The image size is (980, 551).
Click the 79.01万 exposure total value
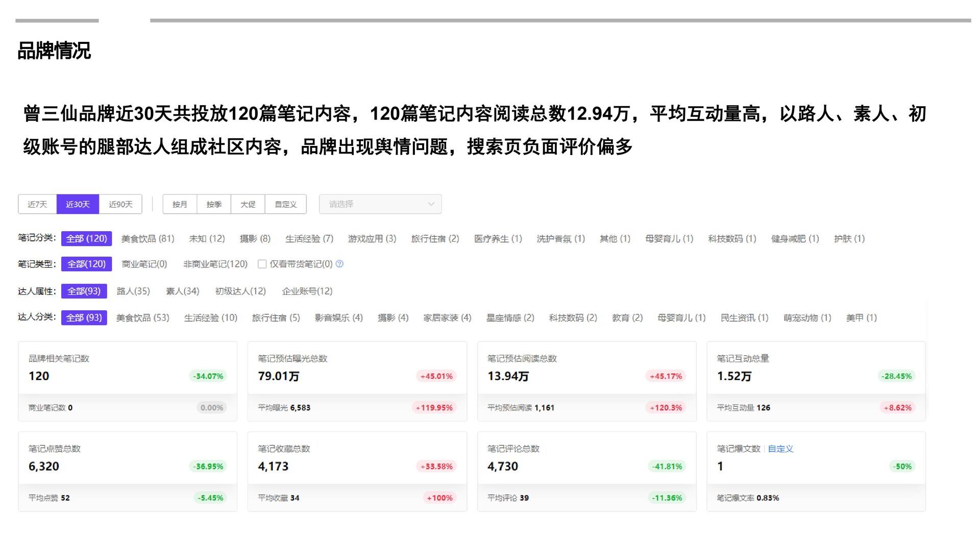(x=278, y=376)
